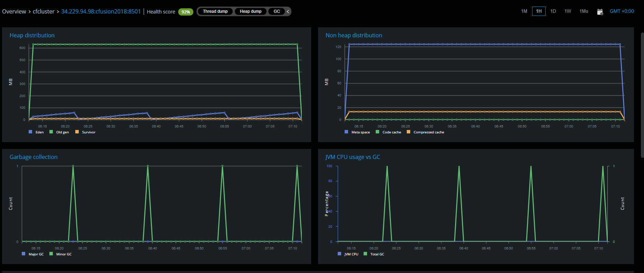Click the Heap dump button
The width and height of the screenshot is (644, 273).
[x=250, y=11]
